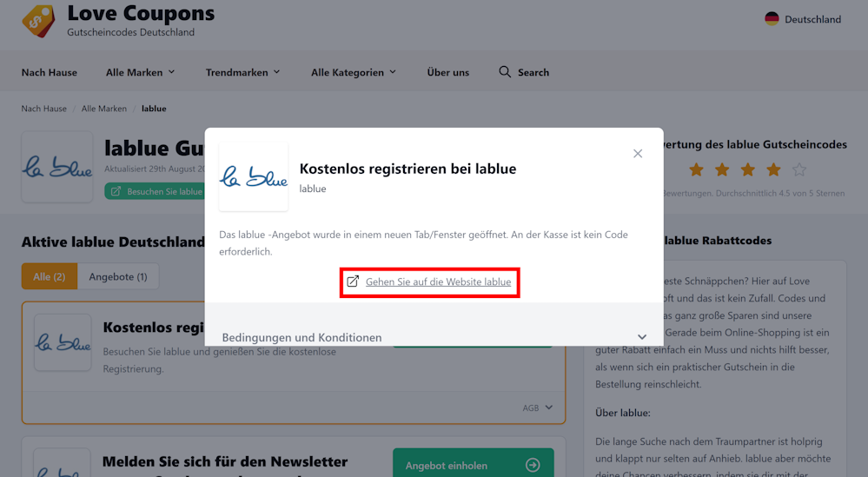Click Alle Marken breadcrumb link
Image resolution: width=868 pixels, height=477 pixels.
104,109
